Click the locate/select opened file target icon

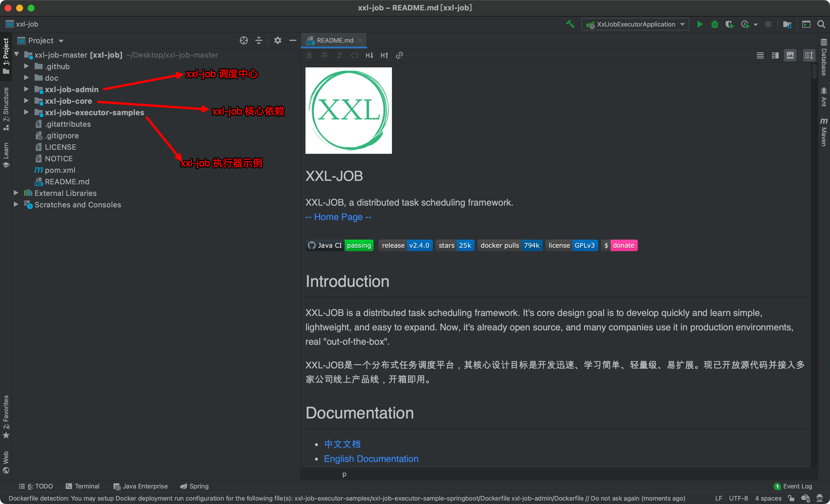click(x=244, y=40)
